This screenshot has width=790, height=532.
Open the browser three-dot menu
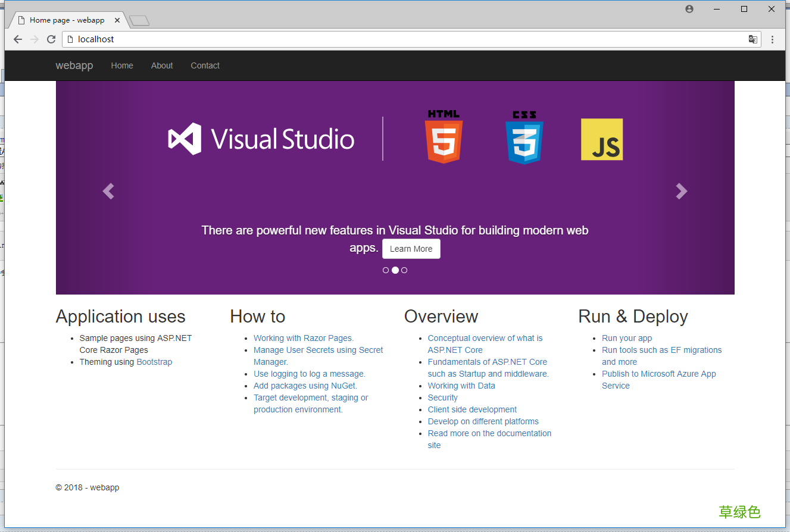click(x=772, y=39)
